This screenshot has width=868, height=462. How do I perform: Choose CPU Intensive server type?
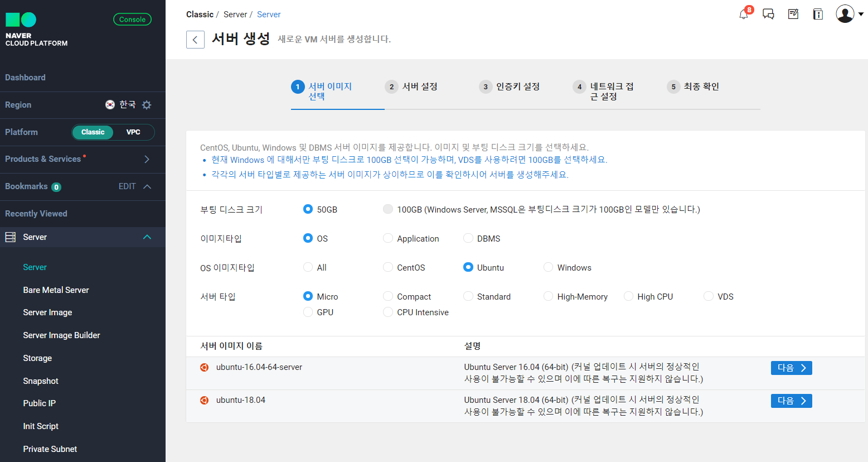388,312
